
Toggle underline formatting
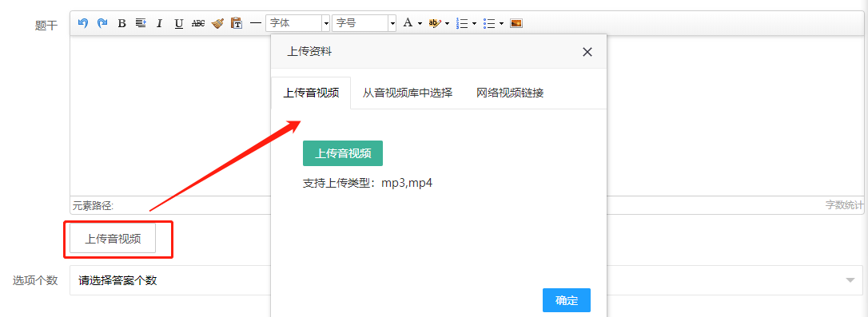pos(179,23)
